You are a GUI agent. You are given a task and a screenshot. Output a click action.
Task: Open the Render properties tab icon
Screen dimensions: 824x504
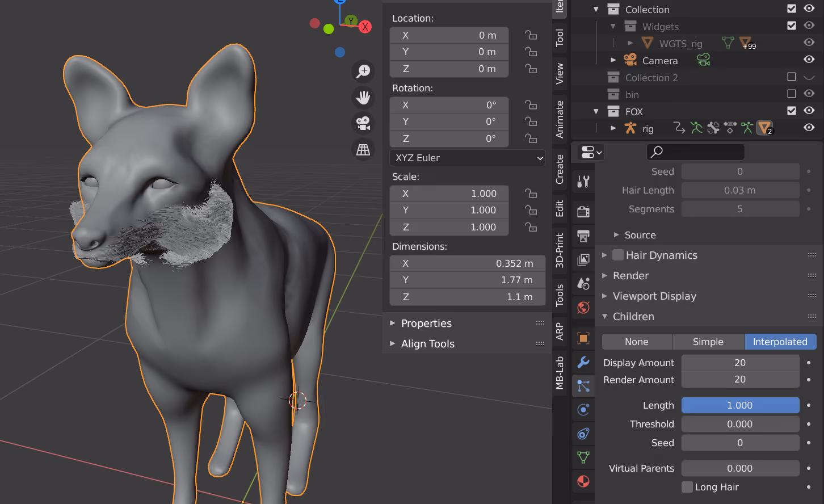pos(583,211)
